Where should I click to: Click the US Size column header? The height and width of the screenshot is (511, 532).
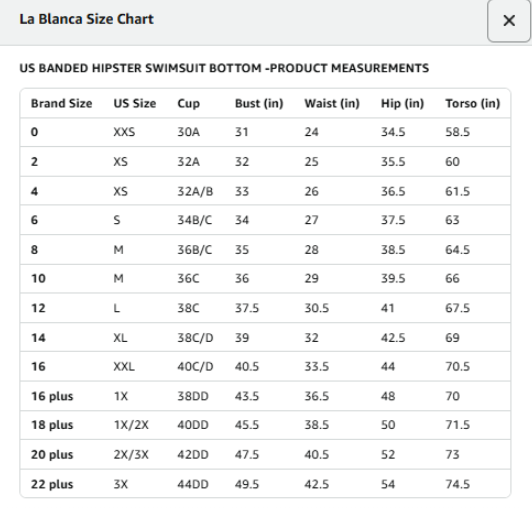[x=135, y=103]
